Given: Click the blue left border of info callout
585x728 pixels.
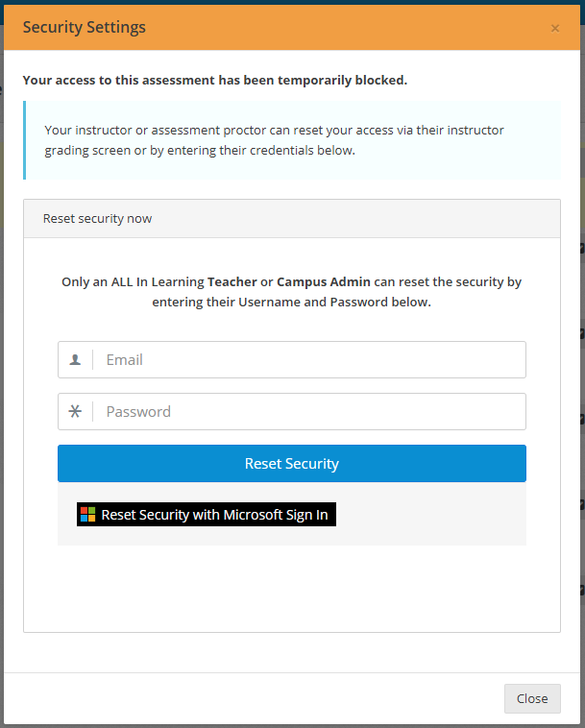Looking at the screenshot, I should [25, 140].
